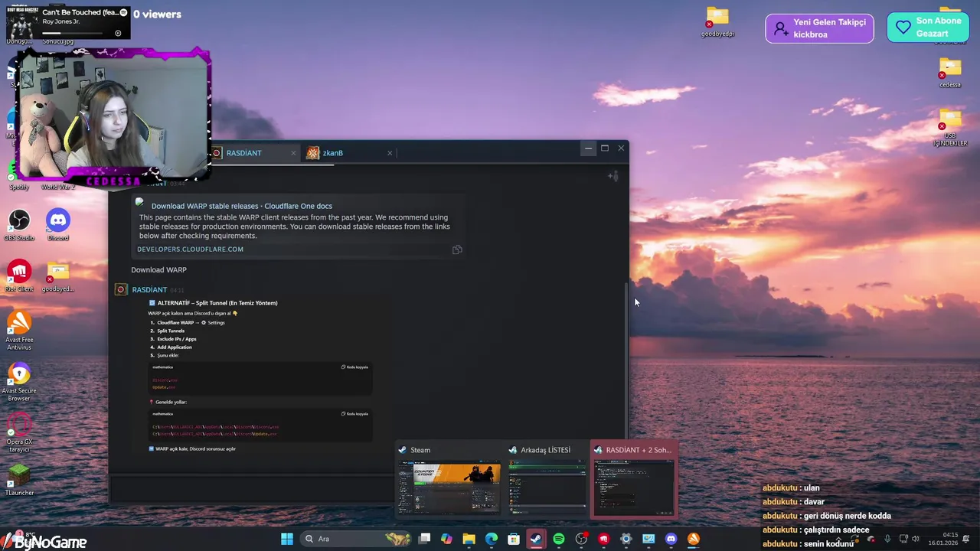Open the cedessa folder on desktop
Viewport: 980px width, 551px height.
[x=950, y=73]
